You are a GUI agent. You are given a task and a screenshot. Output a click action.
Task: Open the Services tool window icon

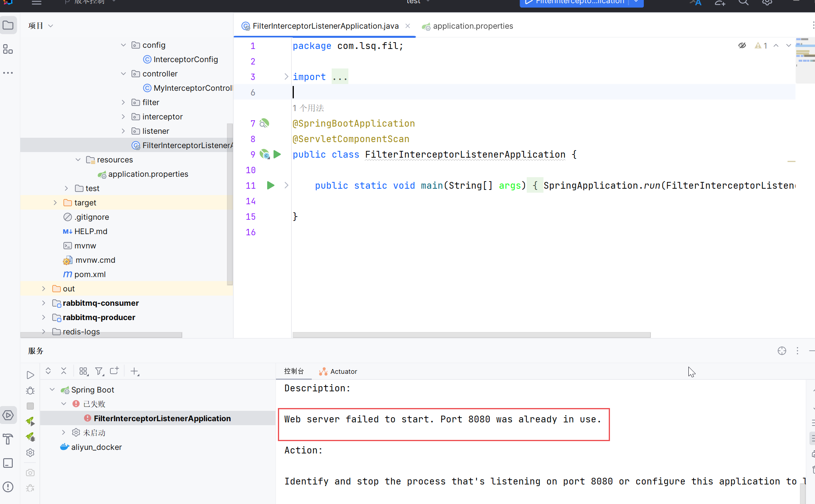(x=8, y=415)
